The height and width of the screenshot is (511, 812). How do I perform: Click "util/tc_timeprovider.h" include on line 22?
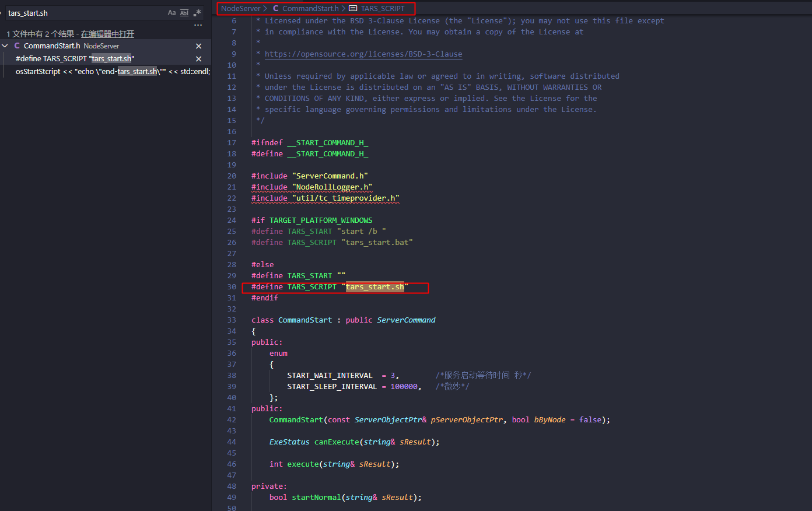(346, 198)
